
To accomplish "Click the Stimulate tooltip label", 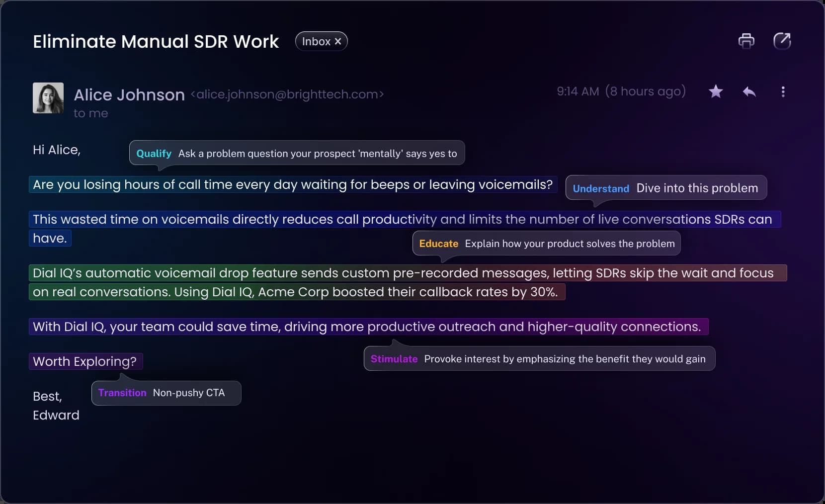I will click(394, 359).
